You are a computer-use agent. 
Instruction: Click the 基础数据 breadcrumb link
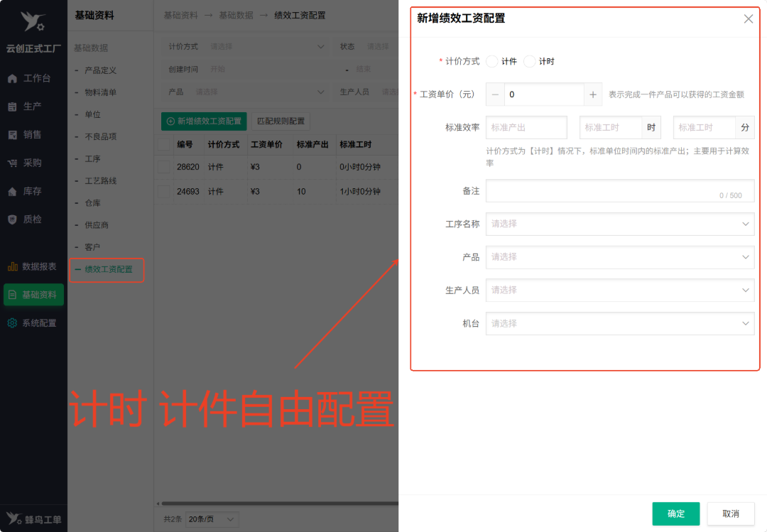(236, 16)
